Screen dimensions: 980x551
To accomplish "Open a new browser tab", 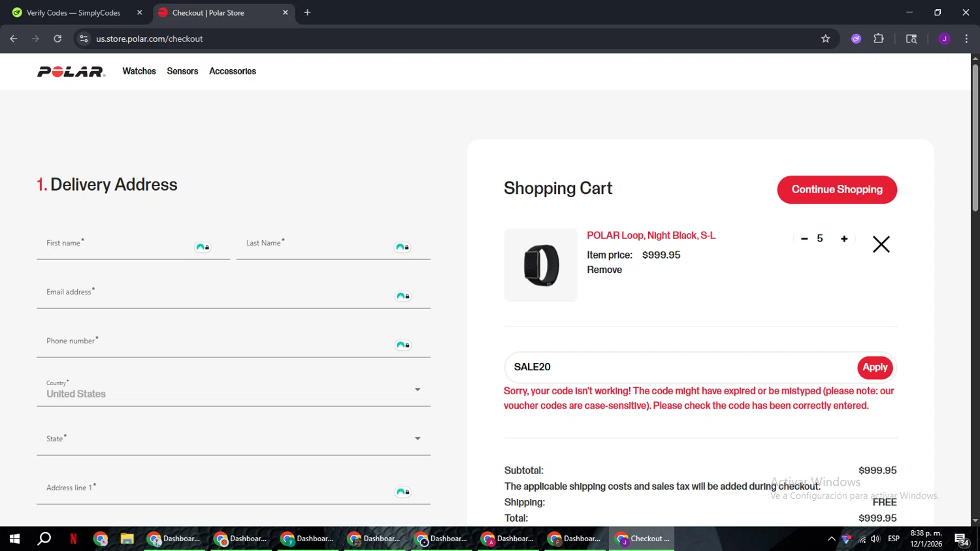I will [308, 12].
